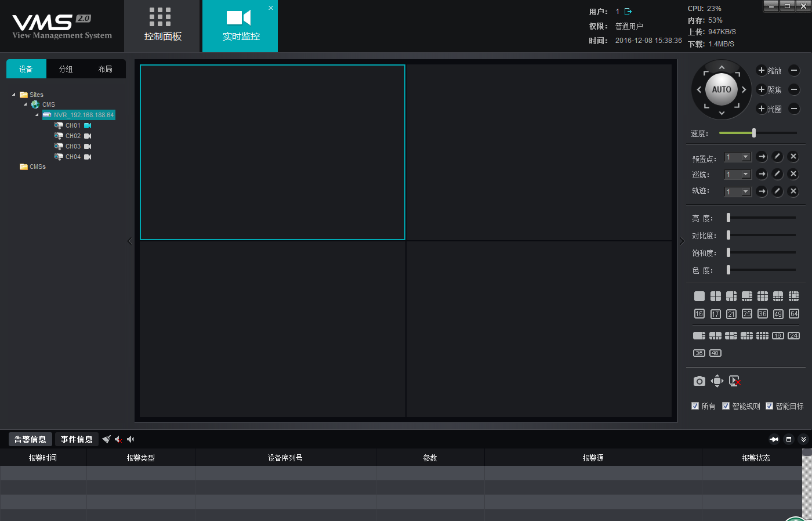Collapse the right PTZ panel arrow
Image resolution: width=812 pixels, height=521 pixels.
(x=682, y=241)
